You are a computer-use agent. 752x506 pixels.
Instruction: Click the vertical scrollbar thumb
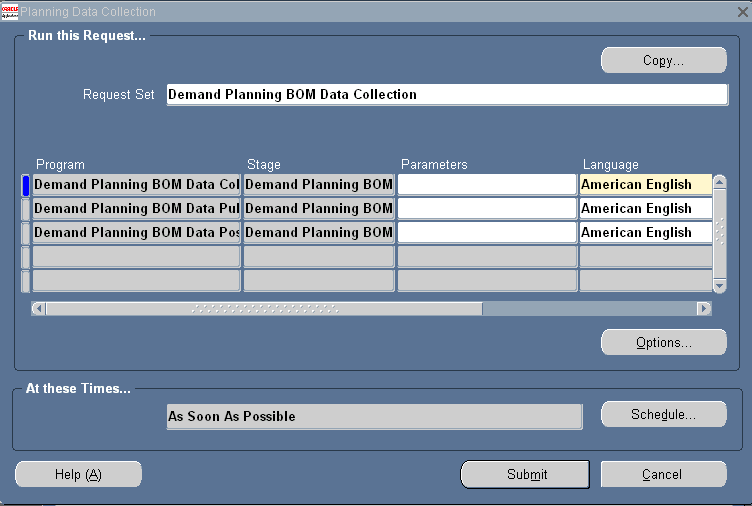[x=719, y=234]
